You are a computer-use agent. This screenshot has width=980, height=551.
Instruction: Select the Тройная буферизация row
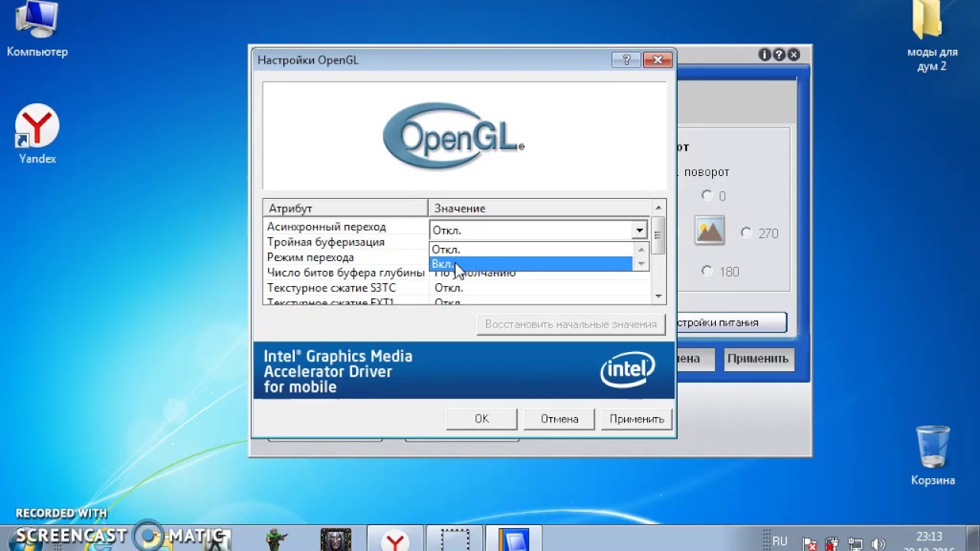tap(346, 242)
